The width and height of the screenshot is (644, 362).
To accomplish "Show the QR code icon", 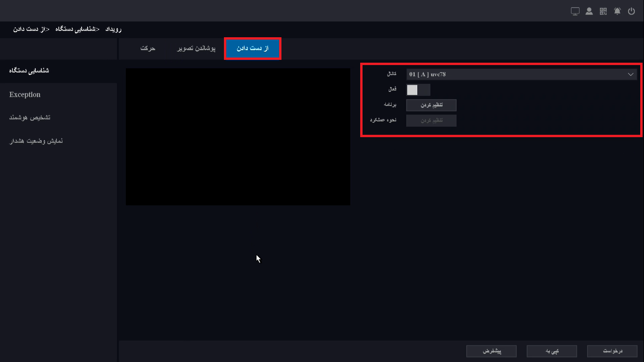I will (603, 11).
